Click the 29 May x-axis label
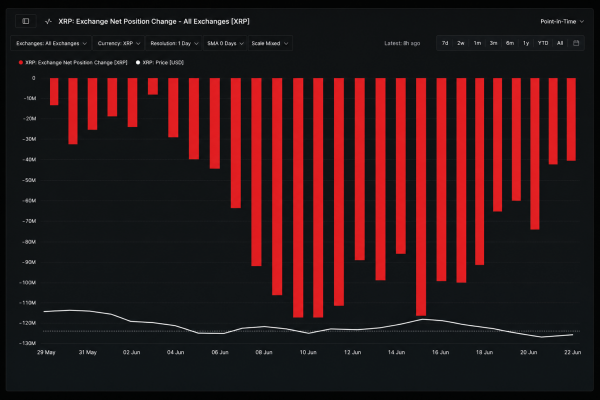The image size is (600, 400). click(x=46, y=352)
